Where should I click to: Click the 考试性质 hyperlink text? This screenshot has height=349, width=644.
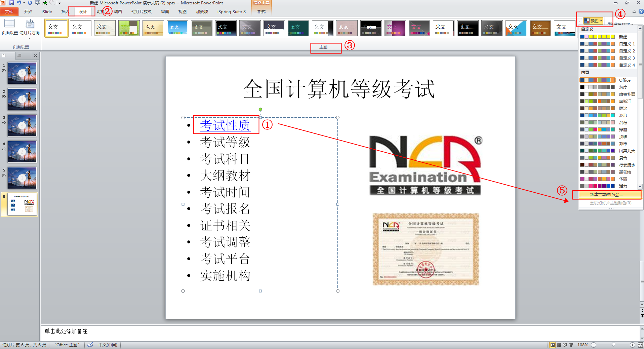(225, 125)
